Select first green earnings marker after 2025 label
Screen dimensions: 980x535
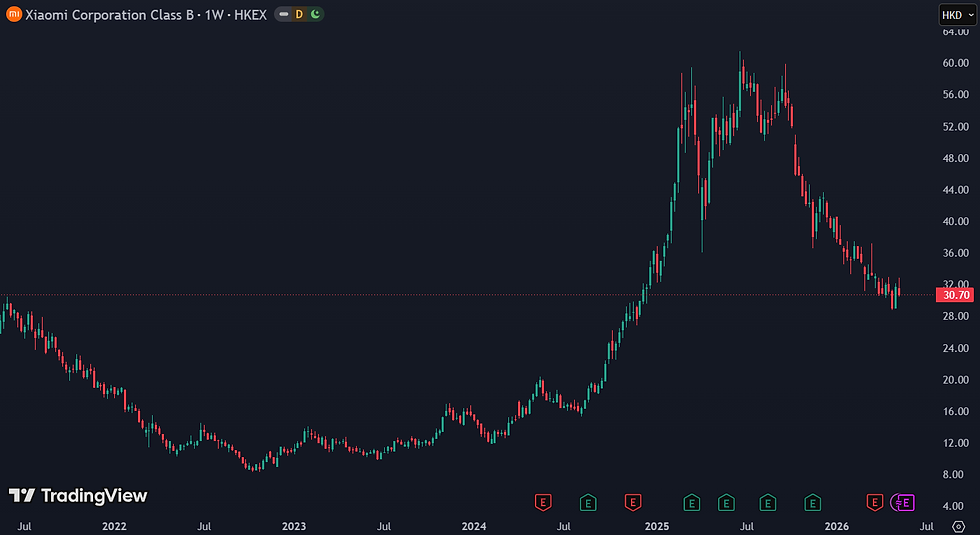pos(691,502)
